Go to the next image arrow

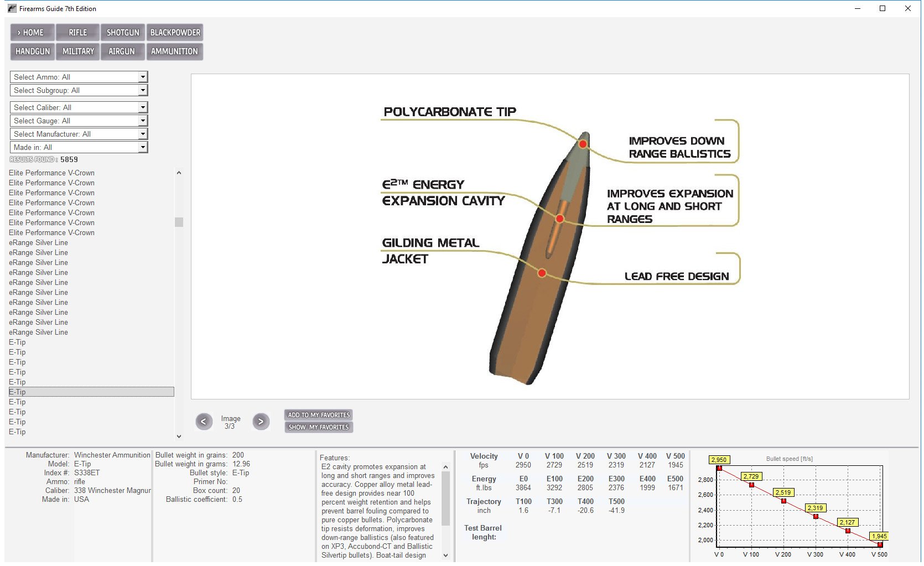coord(261,422)
